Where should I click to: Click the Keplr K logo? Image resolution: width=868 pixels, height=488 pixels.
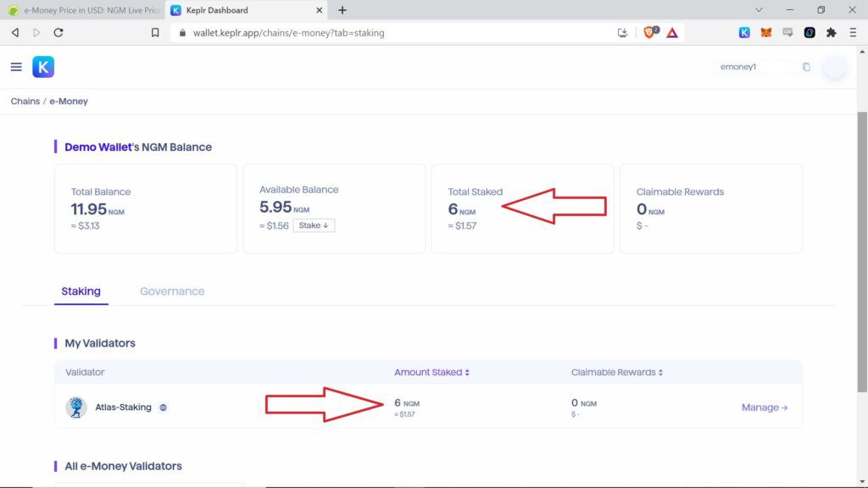[x=43, y=67]
